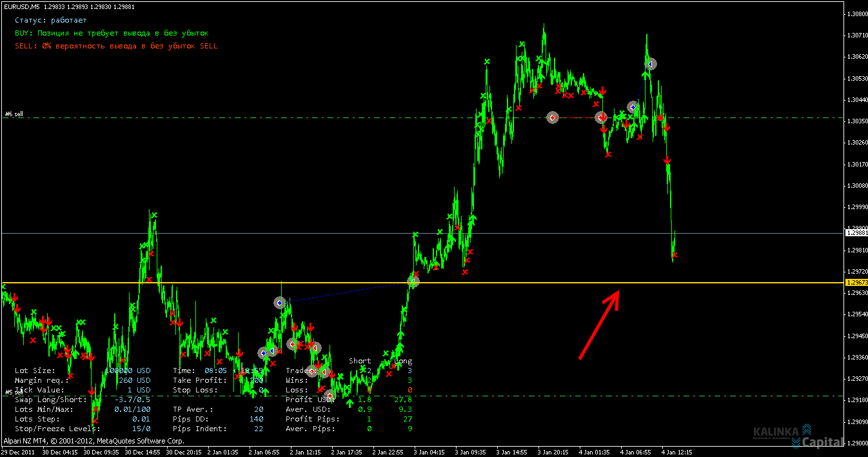The image size is (868, 457).
Task: Click the Profit Pips long value 27
Action: 408,419
